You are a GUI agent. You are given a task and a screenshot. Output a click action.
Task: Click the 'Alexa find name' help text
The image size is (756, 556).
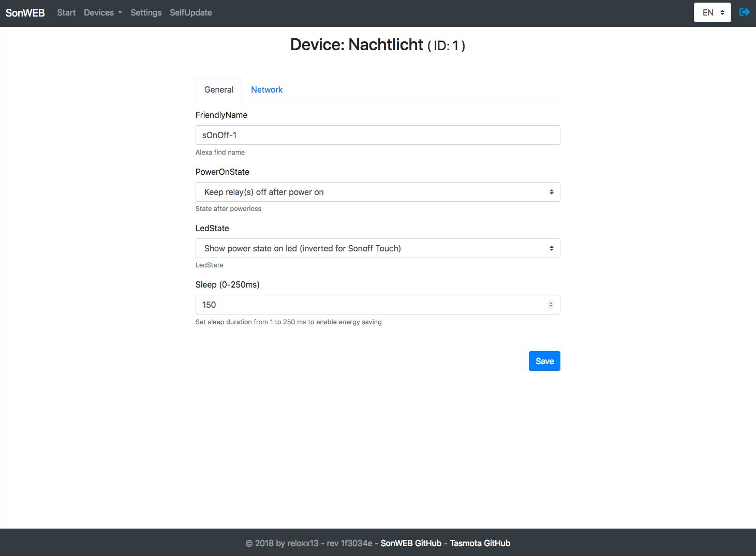pos(220,152)
